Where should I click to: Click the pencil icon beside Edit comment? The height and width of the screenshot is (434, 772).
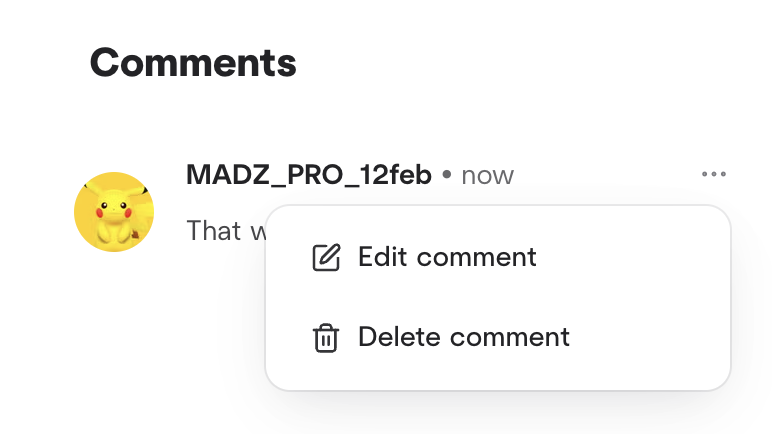pos(326,258)
